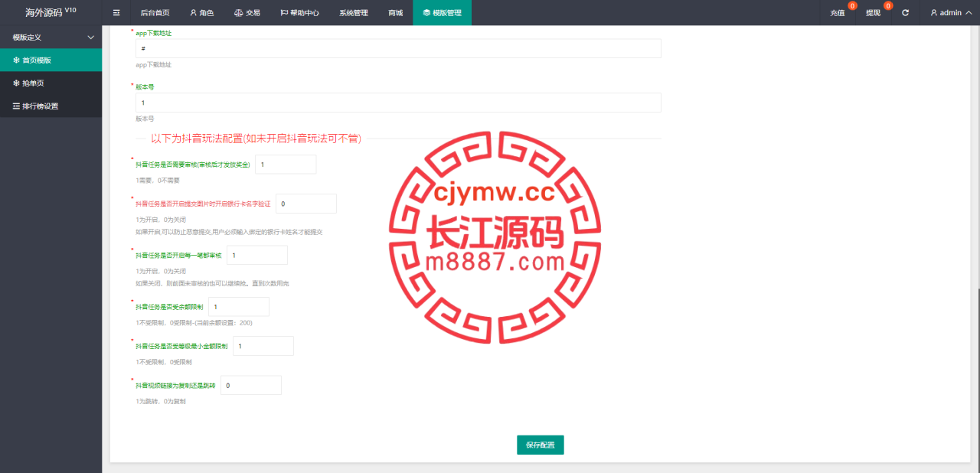The height and width of the screenshot is (473, 980).
Task: Click the user icon beside admin
Action: click(934, 13)
